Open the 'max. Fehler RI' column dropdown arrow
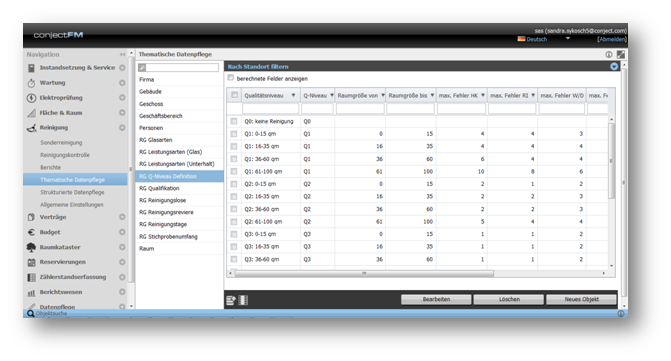This screenshot has height=361, width=671. [533, 95]
